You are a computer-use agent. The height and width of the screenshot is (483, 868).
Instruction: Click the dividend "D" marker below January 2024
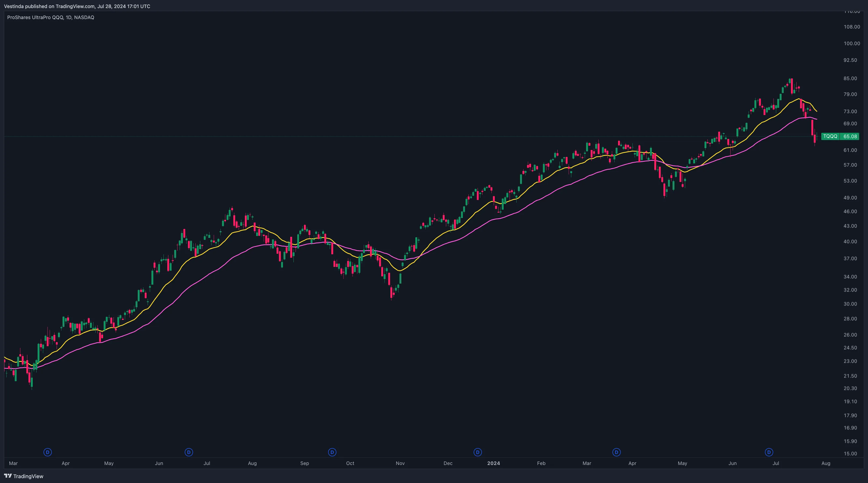477,453
